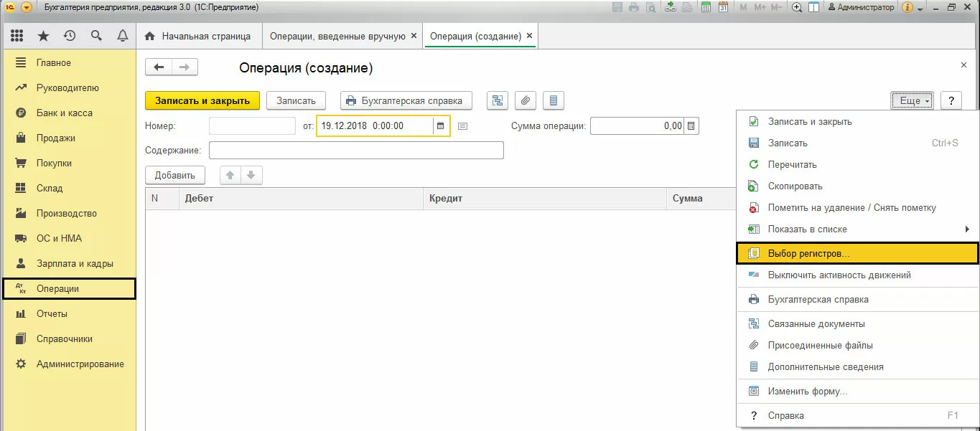980x431 pixels.
Task: Open Операции section in sidebar
Action: pyautogui.click(x=68, y=289)
